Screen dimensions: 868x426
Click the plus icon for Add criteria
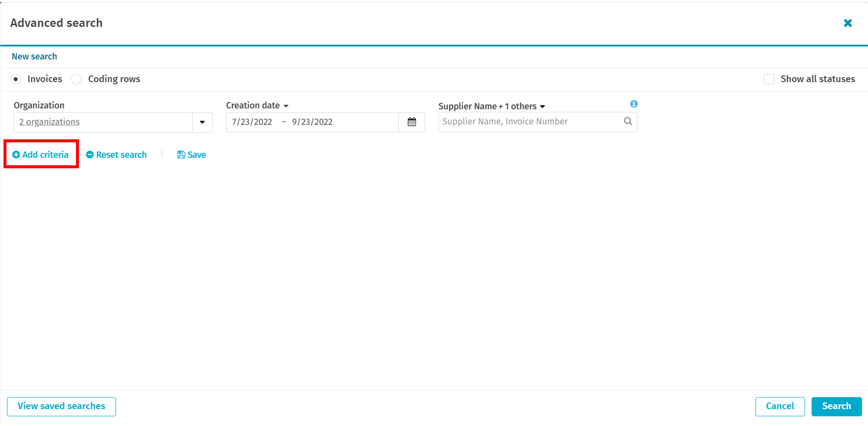[16, 155]
